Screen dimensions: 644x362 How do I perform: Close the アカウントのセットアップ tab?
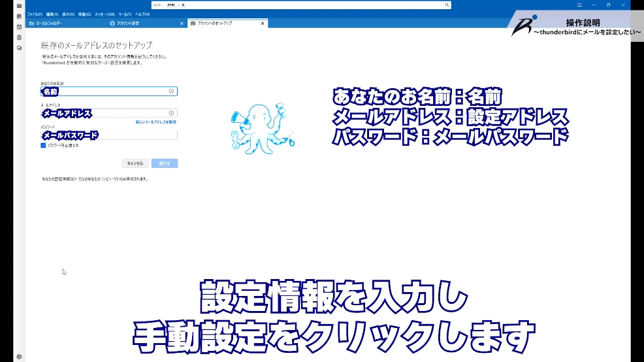coord(263,24)
